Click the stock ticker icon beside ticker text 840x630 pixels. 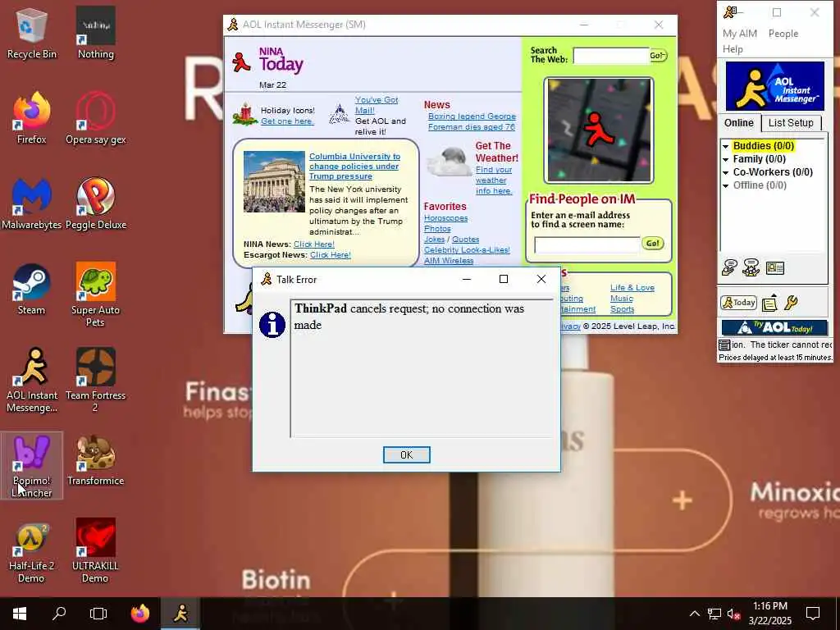[x=724, y=345]
